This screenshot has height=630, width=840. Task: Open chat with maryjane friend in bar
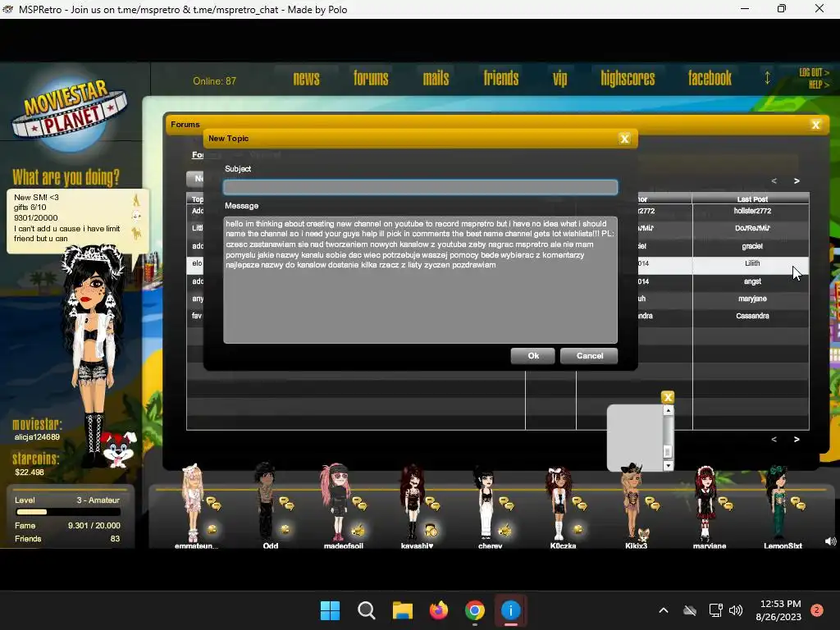pos(725,504)
